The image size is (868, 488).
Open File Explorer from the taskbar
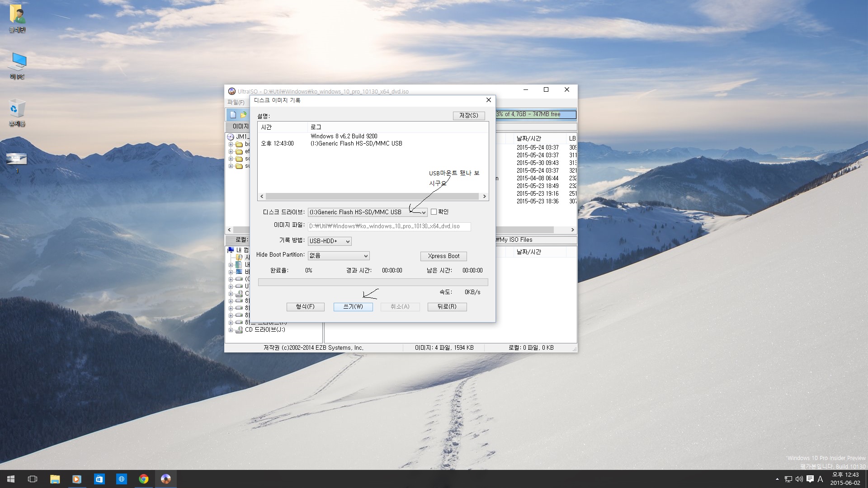click(55, 479)
